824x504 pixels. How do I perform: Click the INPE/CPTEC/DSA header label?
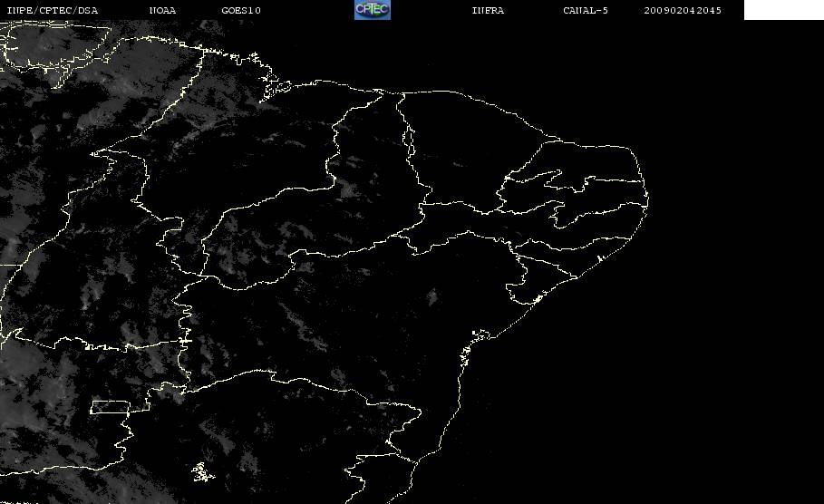(x=52, y=10)
